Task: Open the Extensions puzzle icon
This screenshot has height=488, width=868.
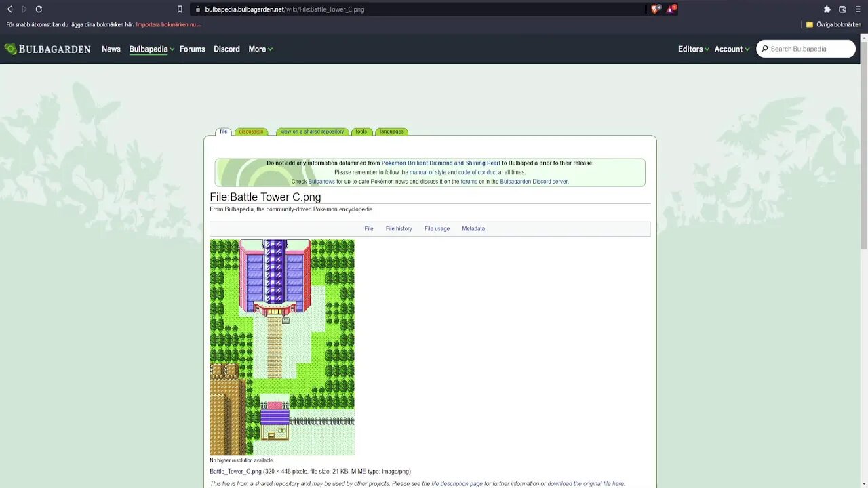Action: 827,9
